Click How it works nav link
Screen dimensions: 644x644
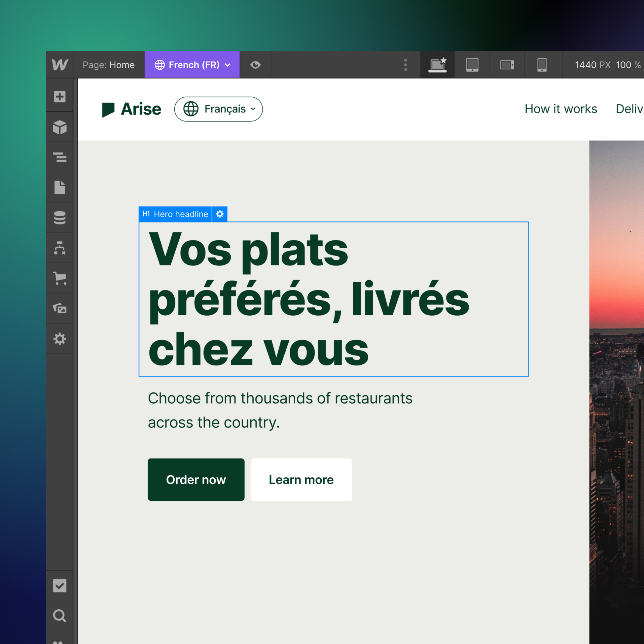(561, 109)
